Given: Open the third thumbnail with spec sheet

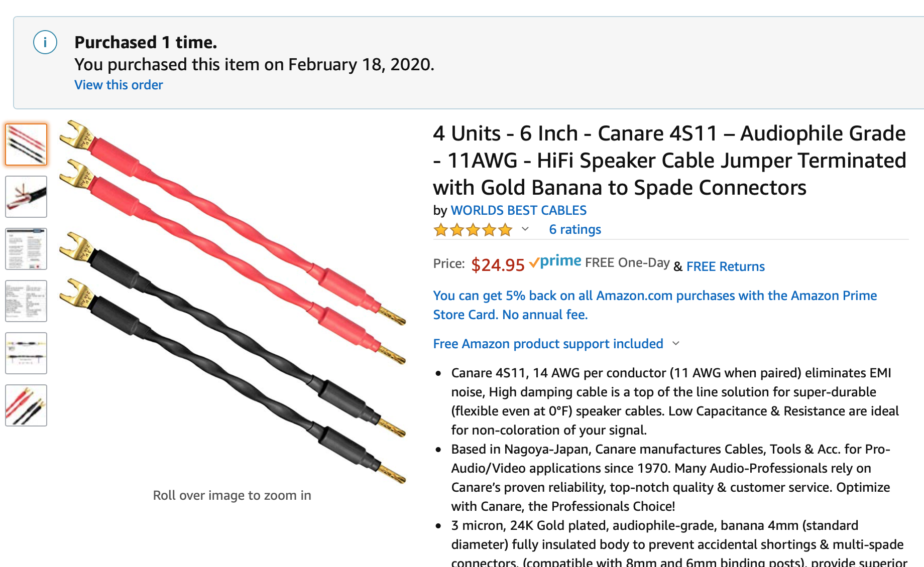Looking at the screenshot, I should click(x=26, y=249).
